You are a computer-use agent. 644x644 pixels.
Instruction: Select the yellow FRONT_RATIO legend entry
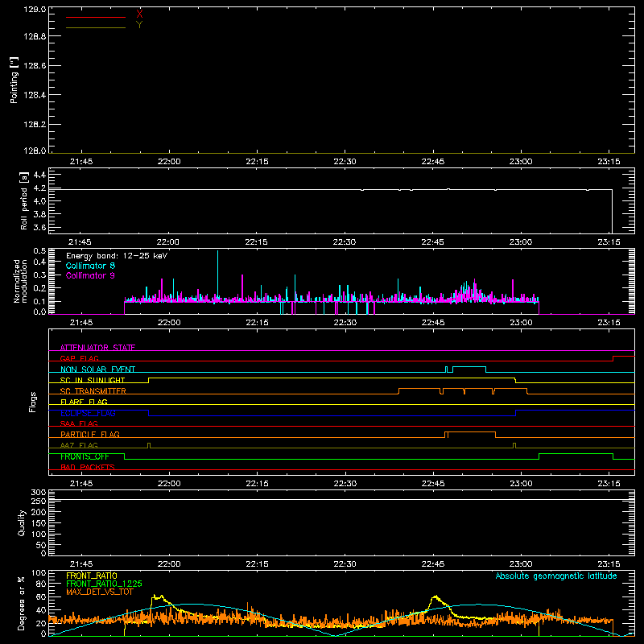tap(92, 576)
